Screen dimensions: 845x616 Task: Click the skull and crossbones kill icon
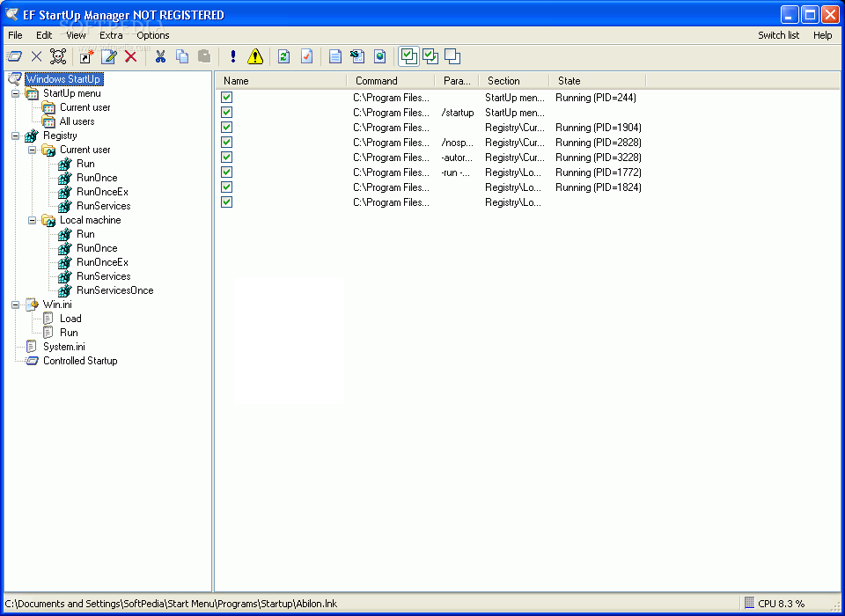click(x=58, y=56)
